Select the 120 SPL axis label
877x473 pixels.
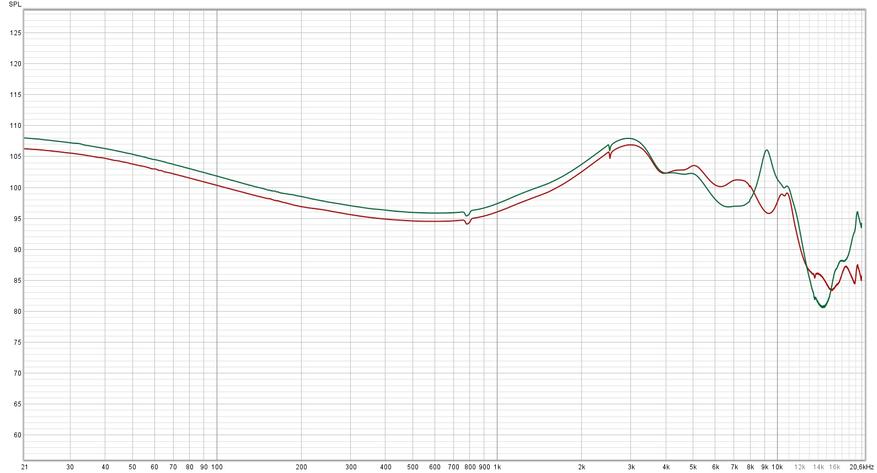pyautogui.click(x=15, y=64)
